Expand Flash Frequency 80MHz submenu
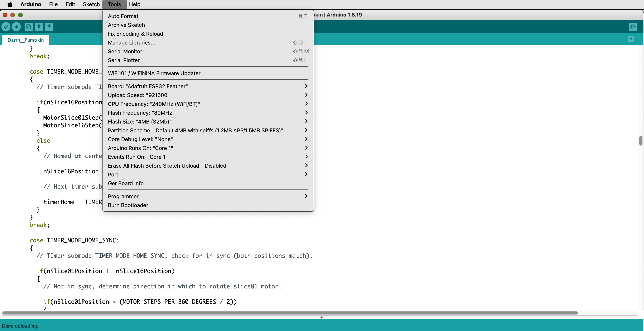The width and height of the screenshot is (644, 331). (208, 113)
